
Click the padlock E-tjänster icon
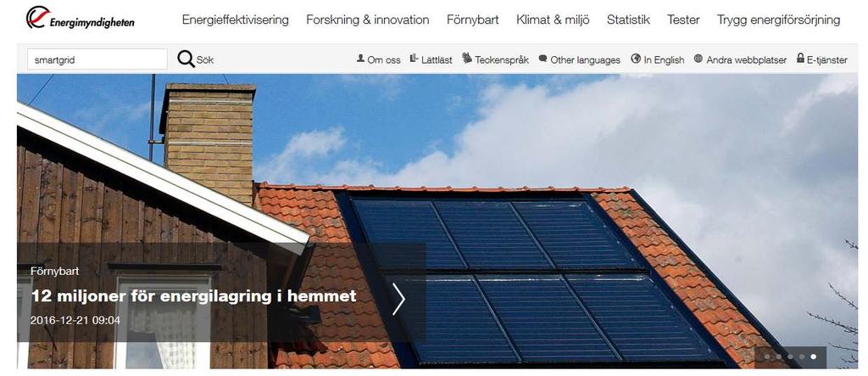pos(800,58)
